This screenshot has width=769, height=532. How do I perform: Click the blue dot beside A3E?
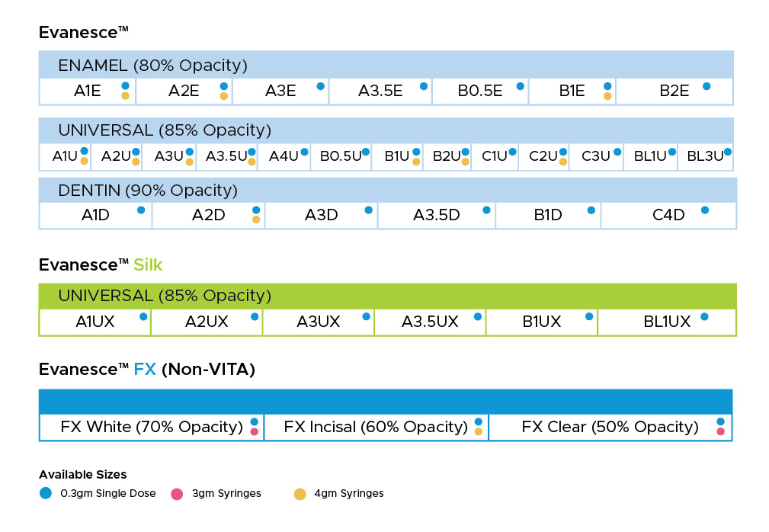coord(321,86)
